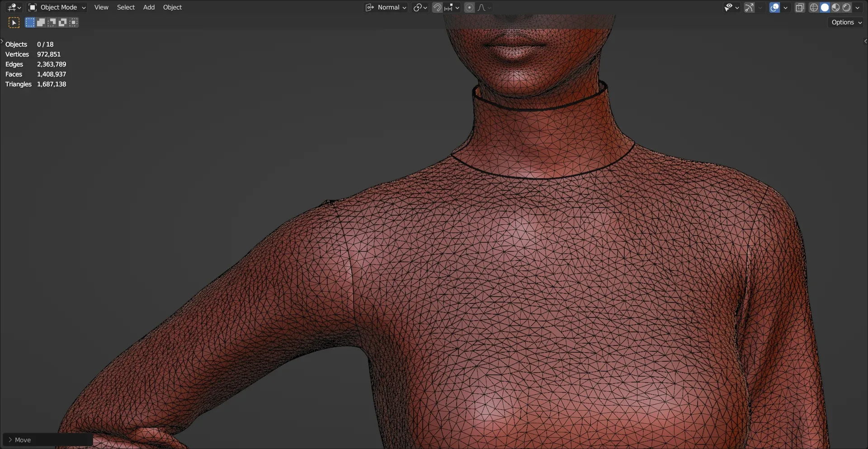Open the Normal transform orientation dropdown
The width and height of the screenshot is (868, 449).
pos(386,7)
